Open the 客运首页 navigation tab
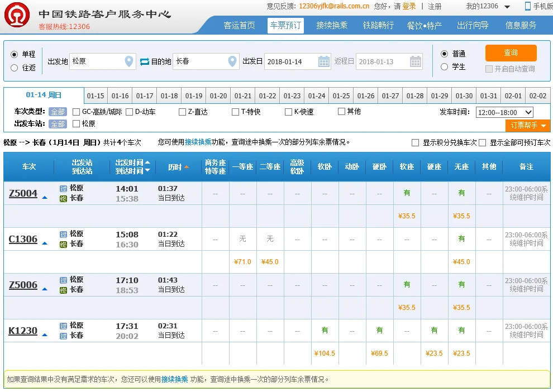553x392 pixels. [239, 25]
